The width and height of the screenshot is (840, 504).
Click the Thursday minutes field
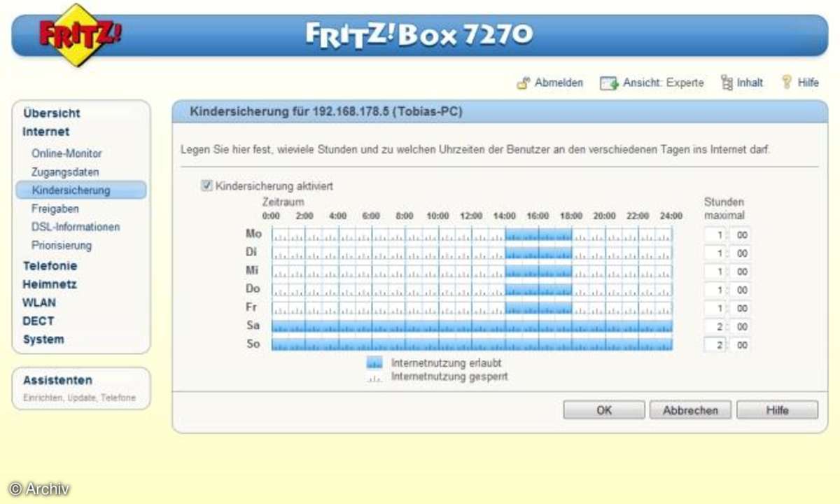[741, 290]
